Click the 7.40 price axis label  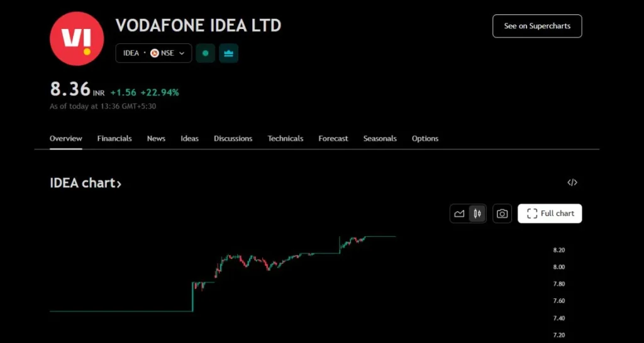click(x=558, y=318)
